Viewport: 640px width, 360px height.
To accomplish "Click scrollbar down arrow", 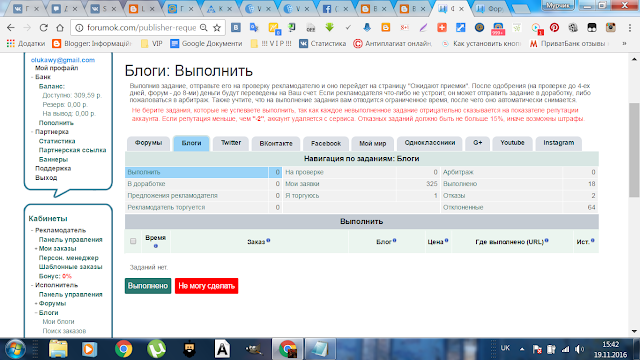I will pyautogui.click(x=634, y=331).
